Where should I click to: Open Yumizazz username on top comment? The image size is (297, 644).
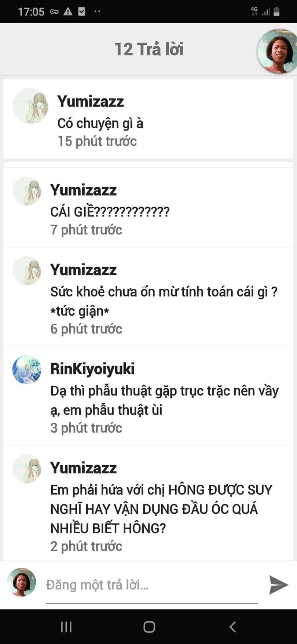click(x=91, y=101)
